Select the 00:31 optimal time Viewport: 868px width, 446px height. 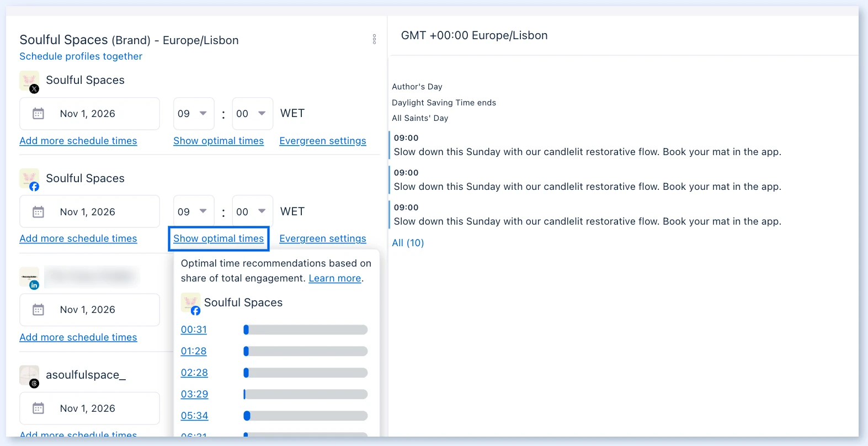click(194, 330)
